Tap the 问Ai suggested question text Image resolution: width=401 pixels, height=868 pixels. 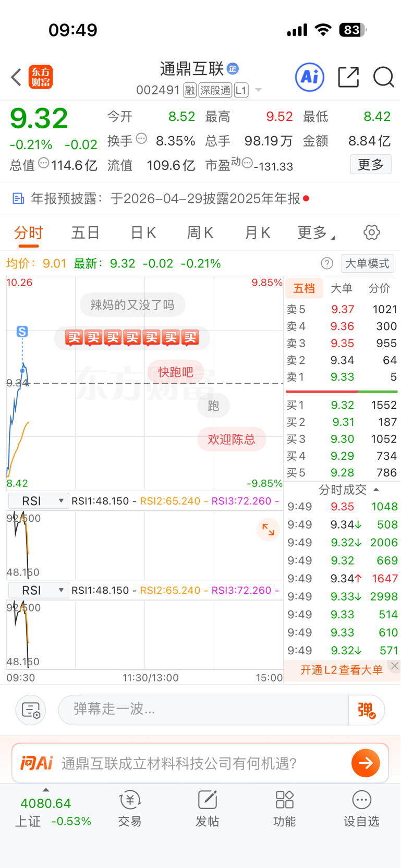pyautogui.click(x=179, y=763)
